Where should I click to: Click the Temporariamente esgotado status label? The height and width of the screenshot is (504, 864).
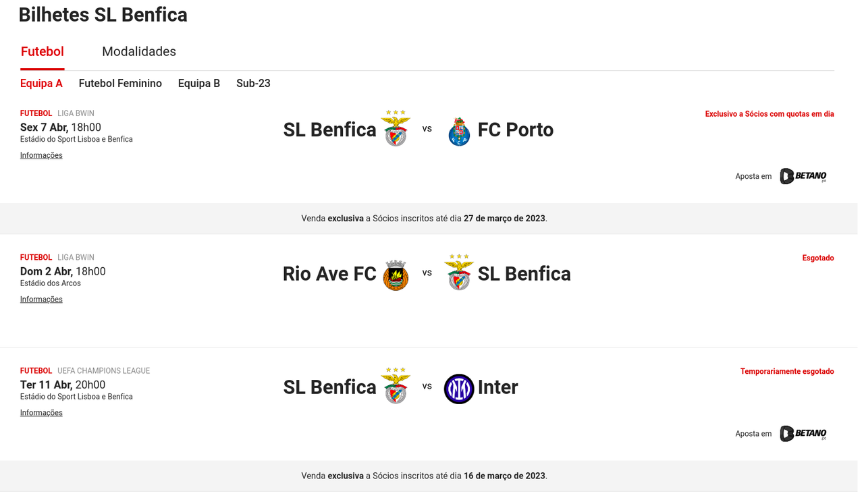coord(786,371)
